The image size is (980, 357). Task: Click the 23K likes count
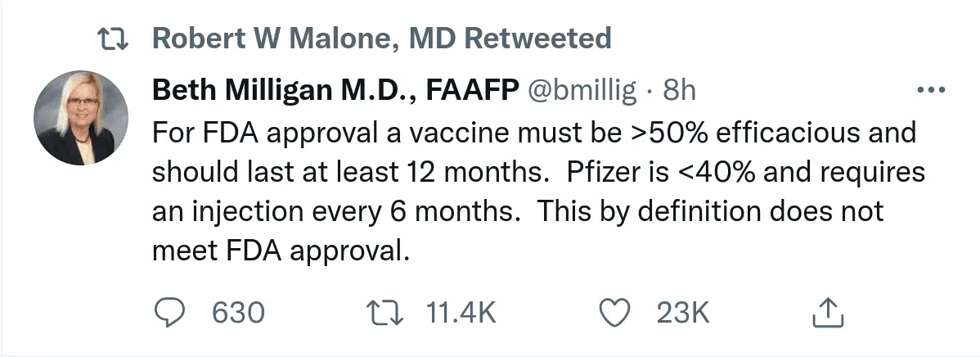tap(682, 313)
